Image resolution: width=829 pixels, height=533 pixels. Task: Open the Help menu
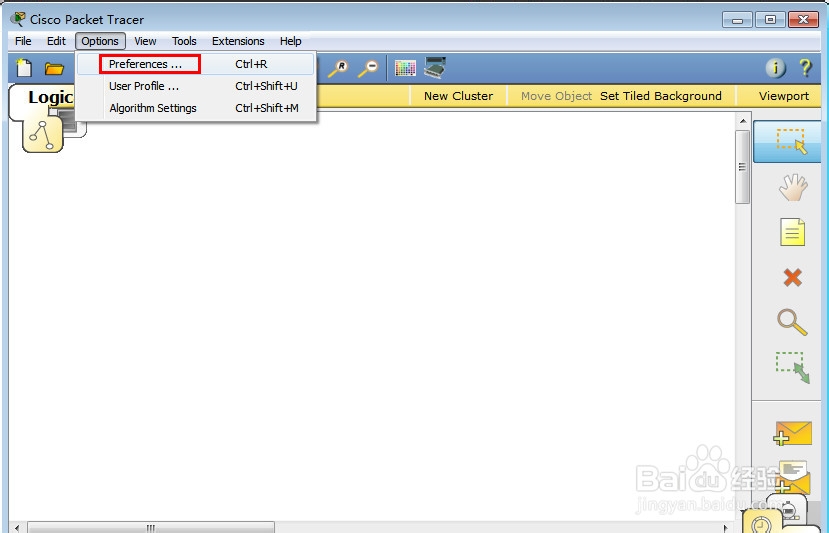[x=290, y=41]
